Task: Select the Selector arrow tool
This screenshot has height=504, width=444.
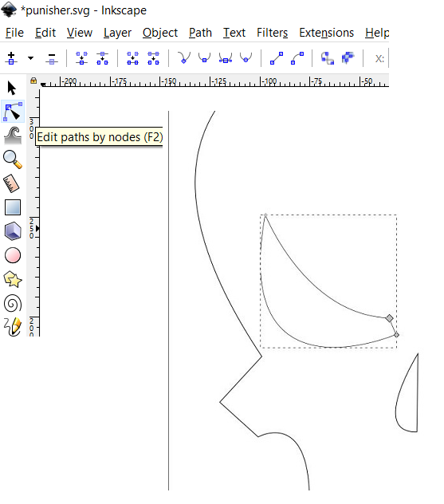Action: click(x=12, y=88)
